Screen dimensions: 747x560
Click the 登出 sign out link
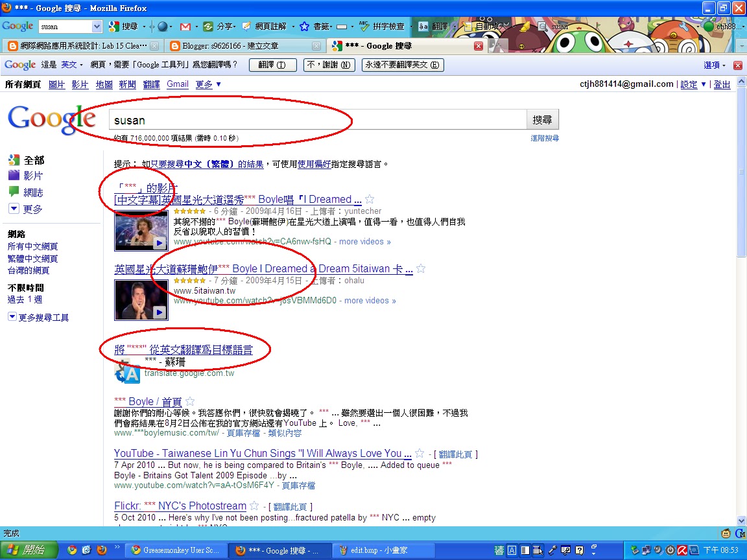[x=722, y=84]
